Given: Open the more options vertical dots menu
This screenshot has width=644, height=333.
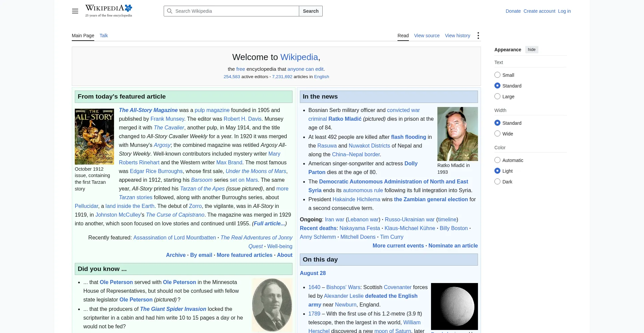Looking at the screenshot, I should pyautogui.click(x=478, y=36).
